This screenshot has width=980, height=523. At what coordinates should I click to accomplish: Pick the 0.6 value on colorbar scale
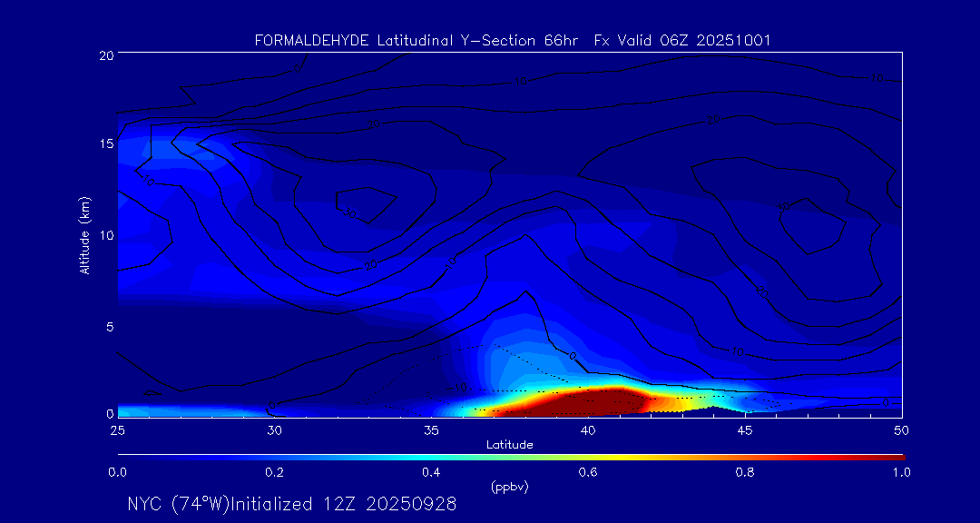pyautogui.click(x=588, y=472)
